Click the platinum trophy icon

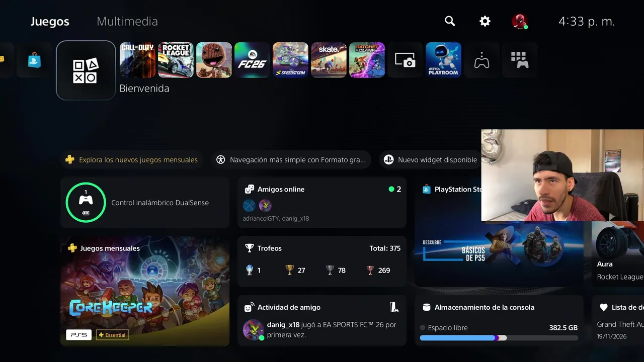coord(250,270)
